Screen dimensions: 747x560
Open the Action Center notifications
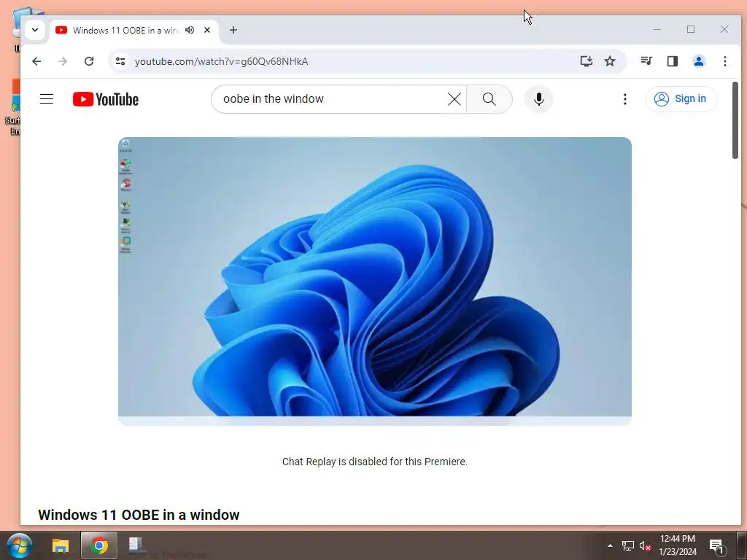pyautogui.click(x=717, y=545)
